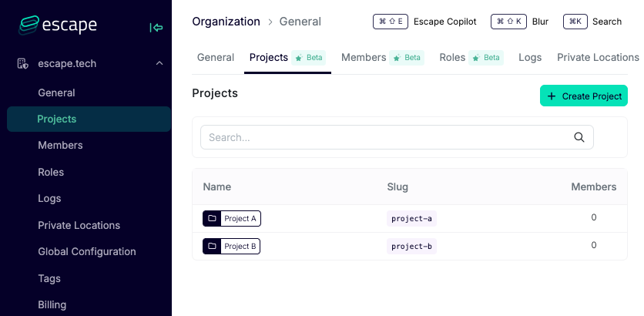This screenshot has height=316, width=644.
Task: Click the General breadcrumb item
Action: 300,22
